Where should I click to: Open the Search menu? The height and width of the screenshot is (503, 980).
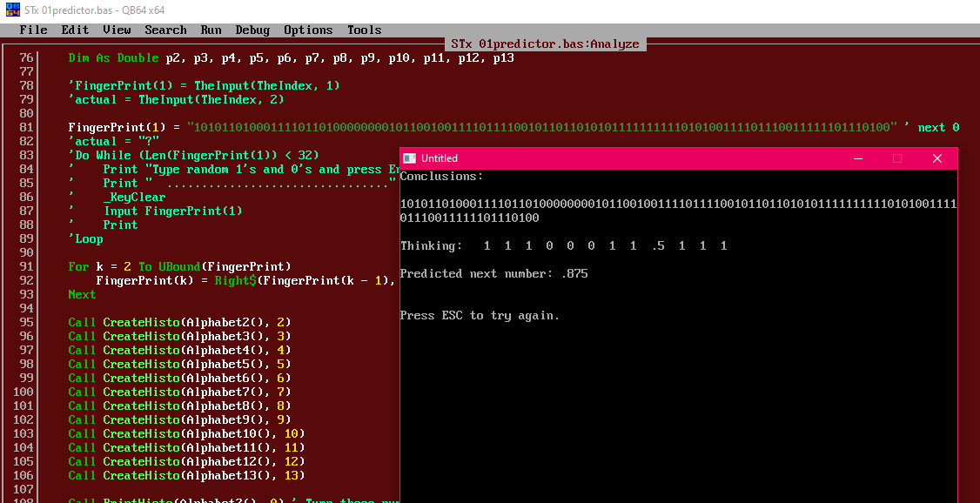(x=165, y=30)
